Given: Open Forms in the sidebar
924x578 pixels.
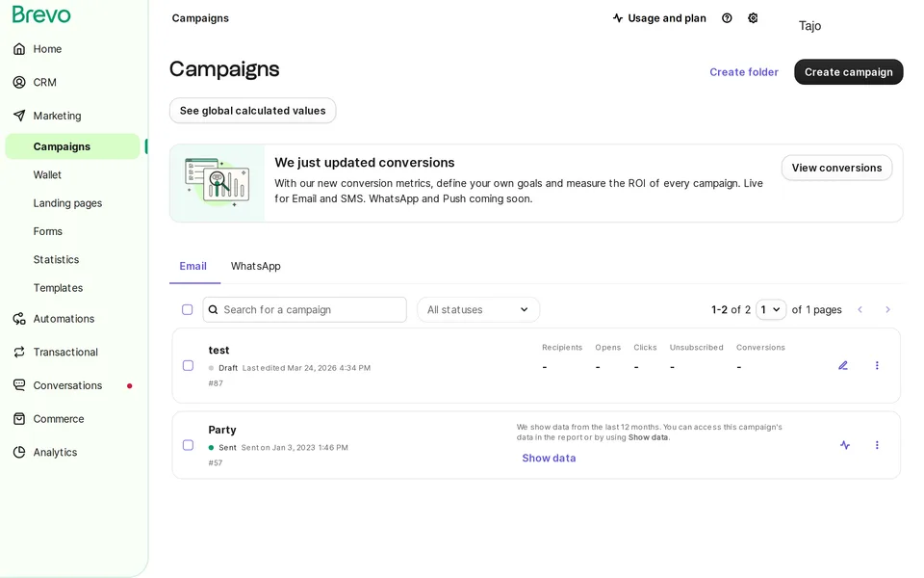Looking at the screenshot, I should 48,231.
